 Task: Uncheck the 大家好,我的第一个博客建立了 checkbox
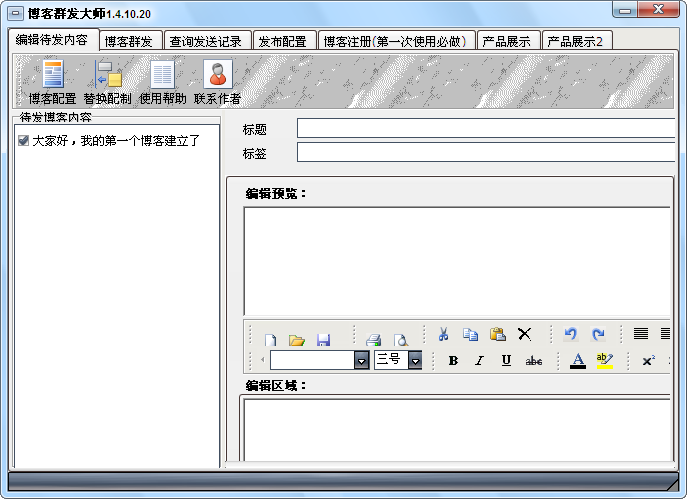(23, 141)
